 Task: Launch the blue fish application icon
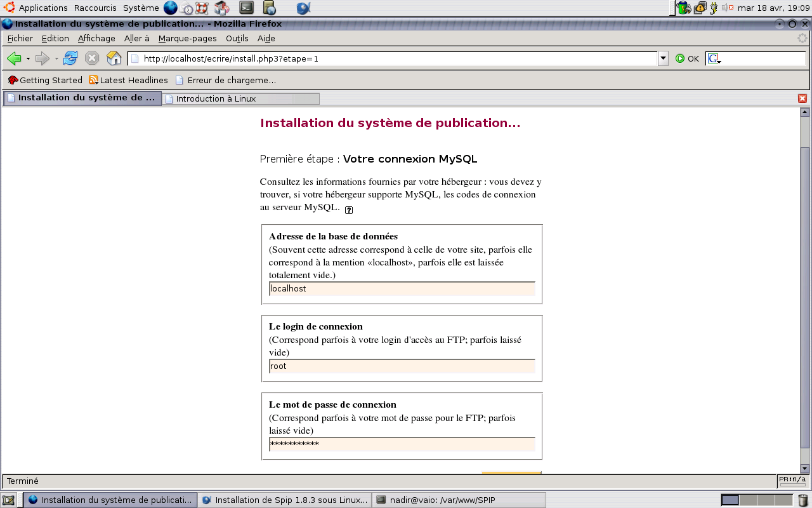304,8
